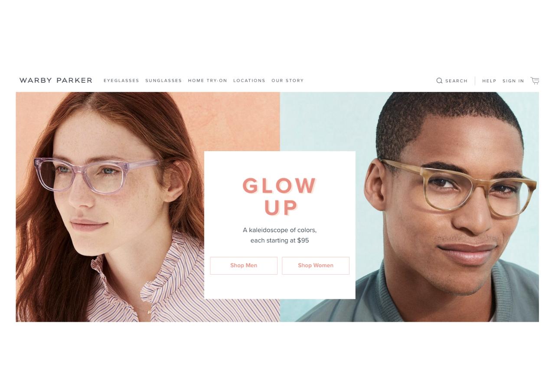Visit the Locations page
Image resolution: width=555 pixels, height=392 pixels.
249,81
